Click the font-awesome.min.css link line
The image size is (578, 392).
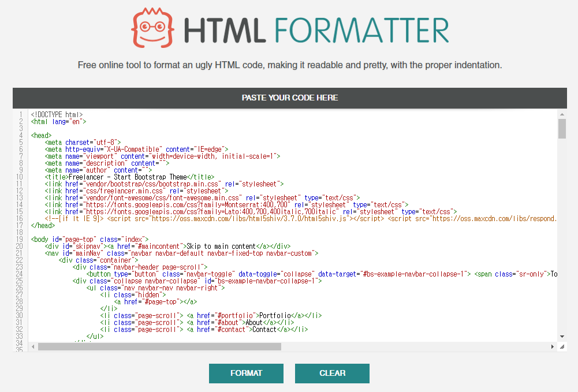click(x=202, y=198)
